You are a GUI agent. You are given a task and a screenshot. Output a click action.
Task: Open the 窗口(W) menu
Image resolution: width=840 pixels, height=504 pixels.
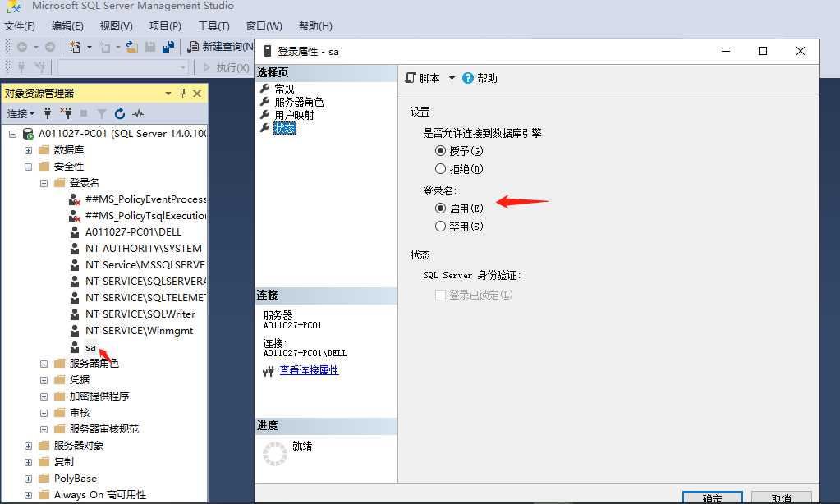(264, 25)
